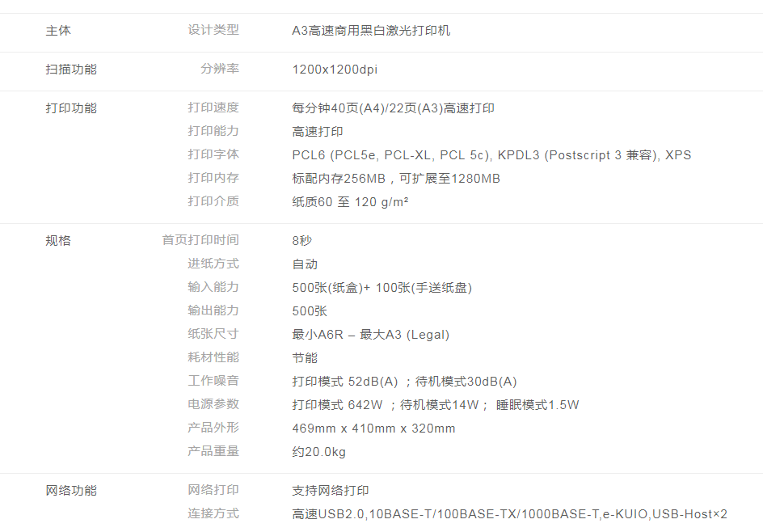Image resolution: width=763 pixels, height=532 pixels.
Task: Click the 标配内存256MB memory value
Action: click(396, 179)
